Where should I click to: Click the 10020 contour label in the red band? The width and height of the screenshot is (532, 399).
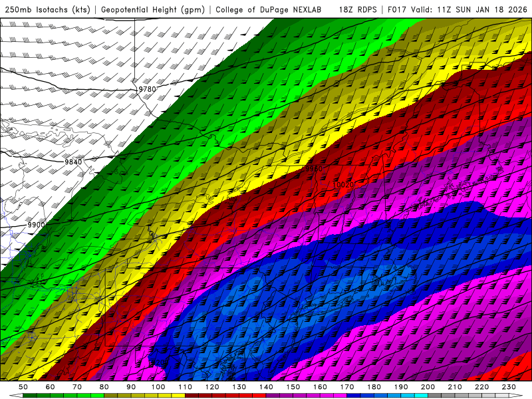[343, 185]
